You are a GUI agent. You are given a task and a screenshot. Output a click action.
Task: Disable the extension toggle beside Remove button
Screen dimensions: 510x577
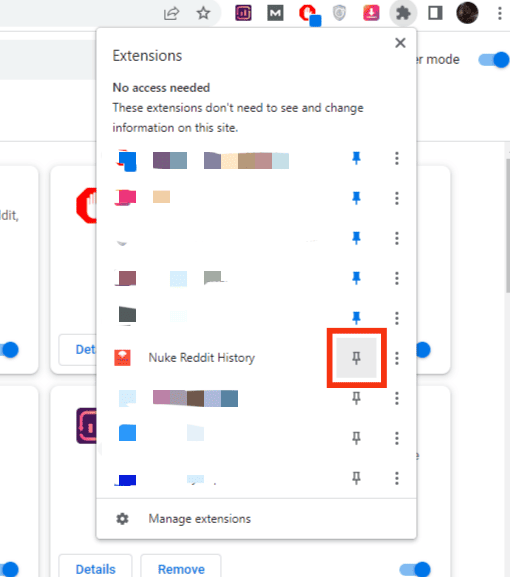tap(415, 569)
